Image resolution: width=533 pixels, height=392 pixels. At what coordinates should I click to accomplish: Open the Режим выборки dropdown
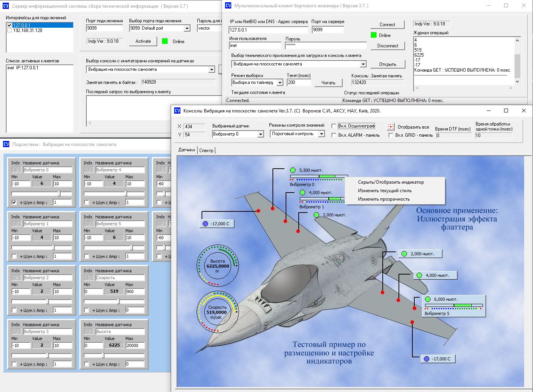280,83
